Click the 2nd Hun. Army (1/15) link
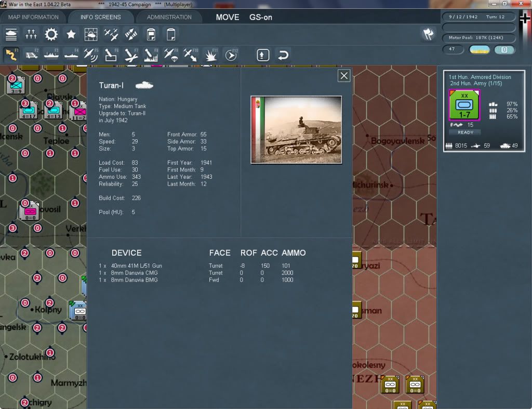This screenshot has width=532, height=409. point(476,84)
